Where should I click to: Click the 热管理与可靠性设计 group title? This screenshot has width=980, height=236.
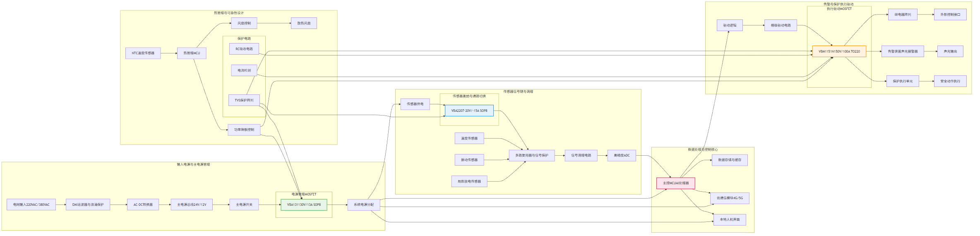(229, 13)
